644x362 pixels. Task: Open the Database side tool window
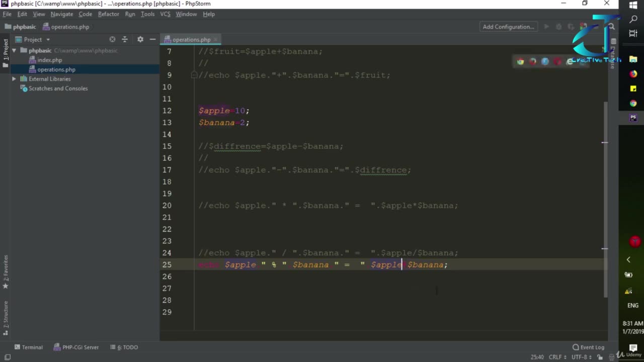tap(613, 53)
